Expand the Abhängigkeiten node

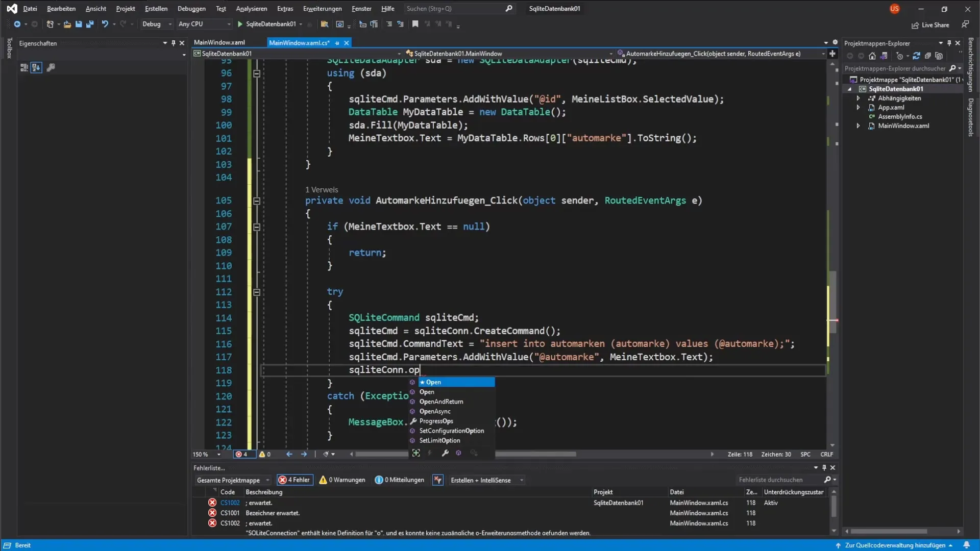858,98
